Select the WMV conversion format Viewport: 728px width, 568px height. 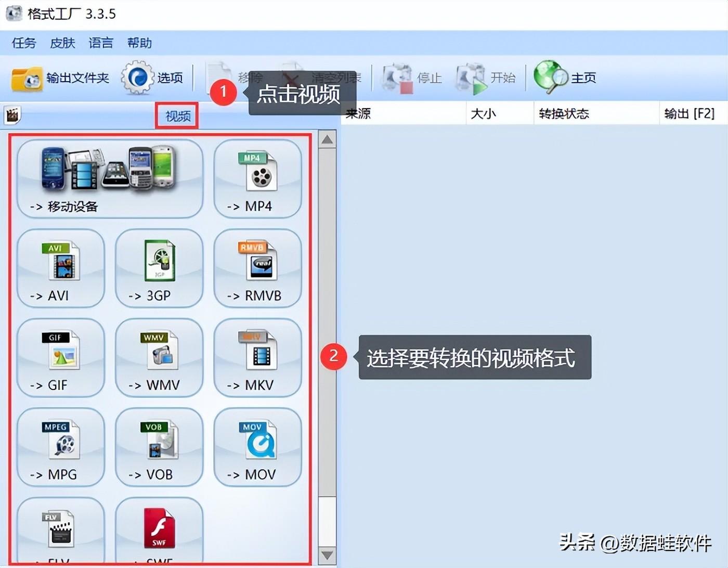pos(159,358)
